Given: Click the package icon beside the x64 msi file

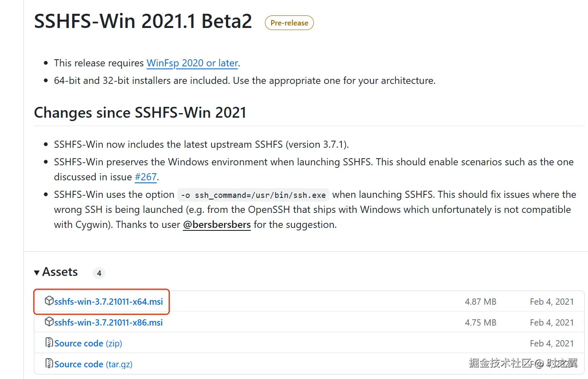Looking at the screenshot, I should click(x=49, y=301).
